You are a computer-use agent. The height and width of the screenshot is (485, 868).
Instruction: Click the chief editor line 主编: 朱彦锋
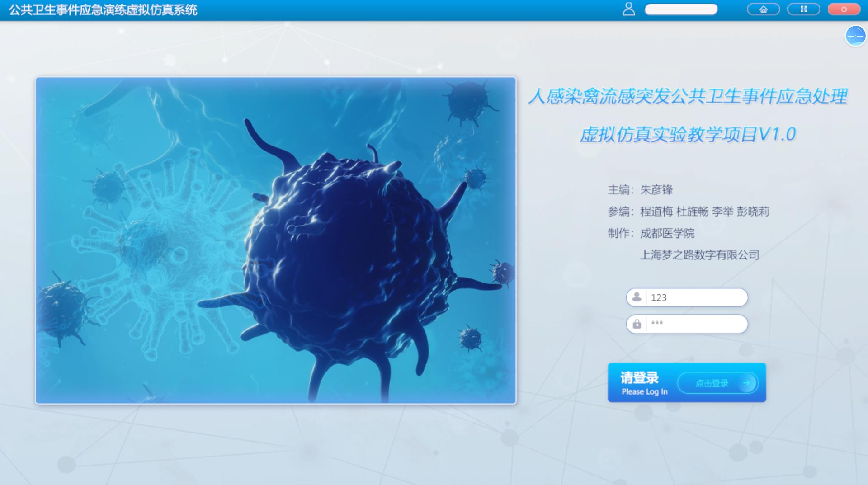[x=640, y=189]
